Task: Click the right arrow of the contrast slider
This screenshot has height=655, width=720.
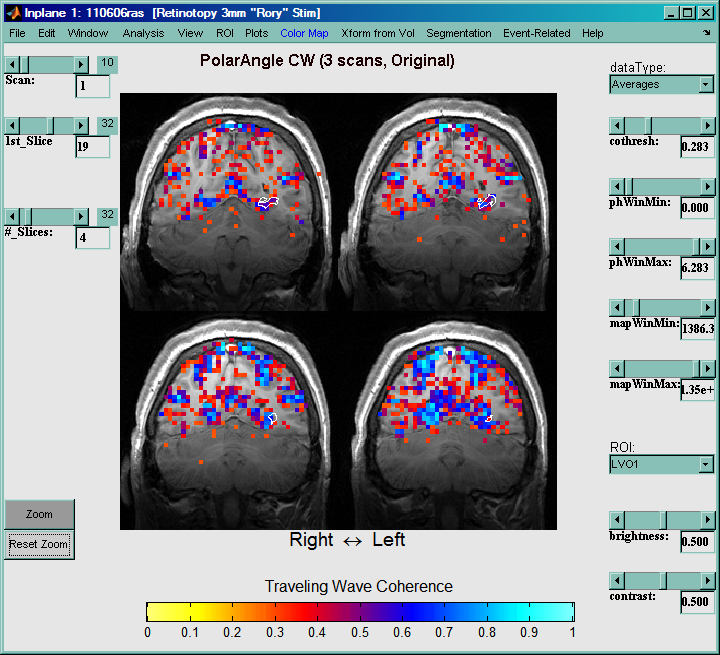Action: pyautogui.click(x=707, y=581)
